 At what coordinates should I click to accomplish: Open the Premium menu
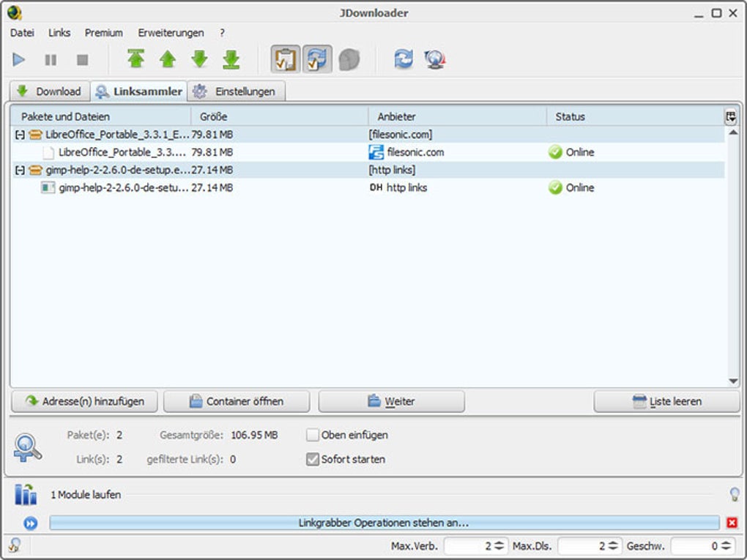click(104, 33)
